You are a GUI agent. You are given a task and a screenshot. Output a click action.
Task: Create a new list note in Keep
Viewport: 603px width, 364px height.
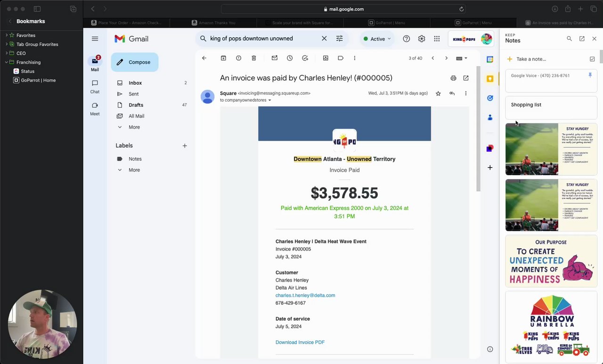tap(592, 59)
